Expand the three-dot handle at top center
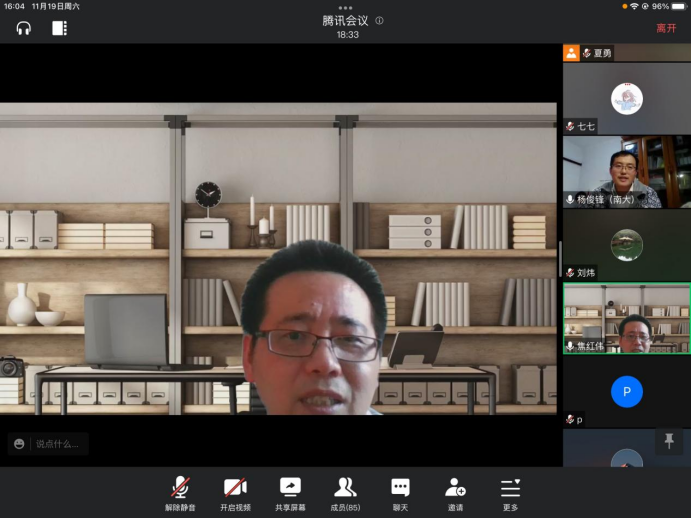Image resolution: width=692 pixels, height=519 pixels. pyautogui.click(x=346, y=7)
